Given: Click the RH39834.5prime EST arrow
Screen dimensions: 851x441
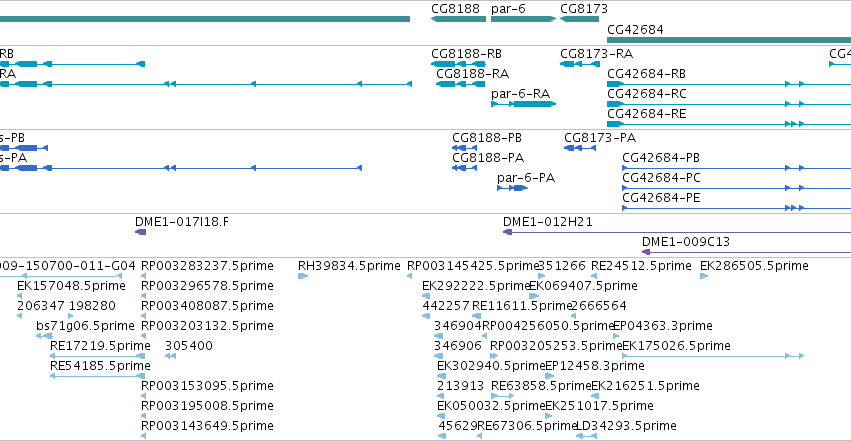Looking at the screenshot, I should click(x=303, y=276).
